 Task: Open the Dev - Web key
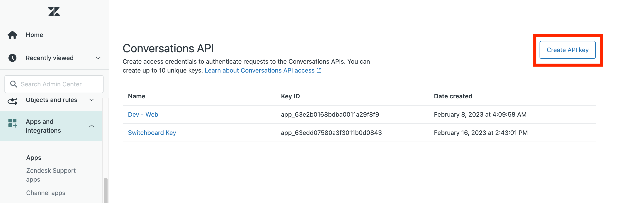click(143, 114)
